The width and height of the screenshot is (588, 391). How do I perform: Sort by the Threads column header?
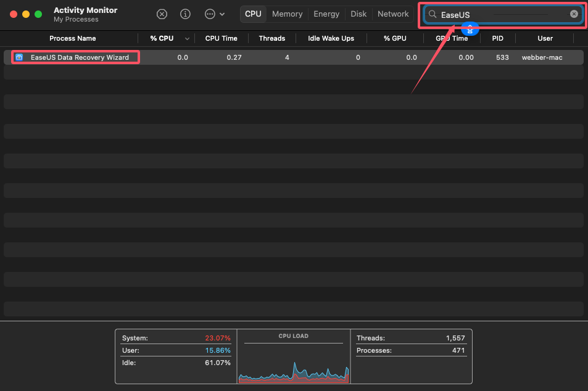pos(272,38)
